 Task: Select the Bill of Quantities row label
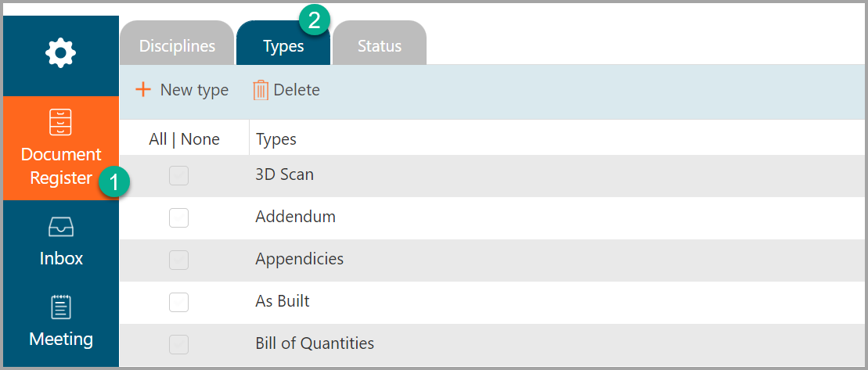pos(315,343)
